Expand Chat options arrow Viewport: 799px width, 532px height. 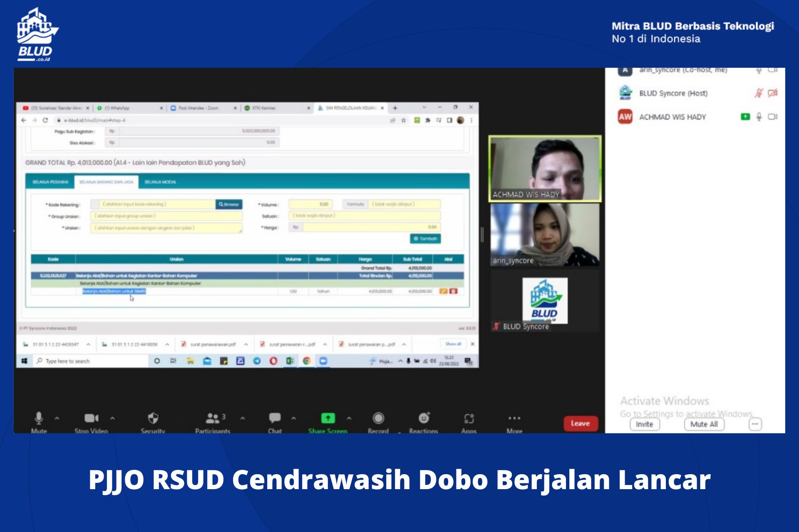(x=294, y=418)
